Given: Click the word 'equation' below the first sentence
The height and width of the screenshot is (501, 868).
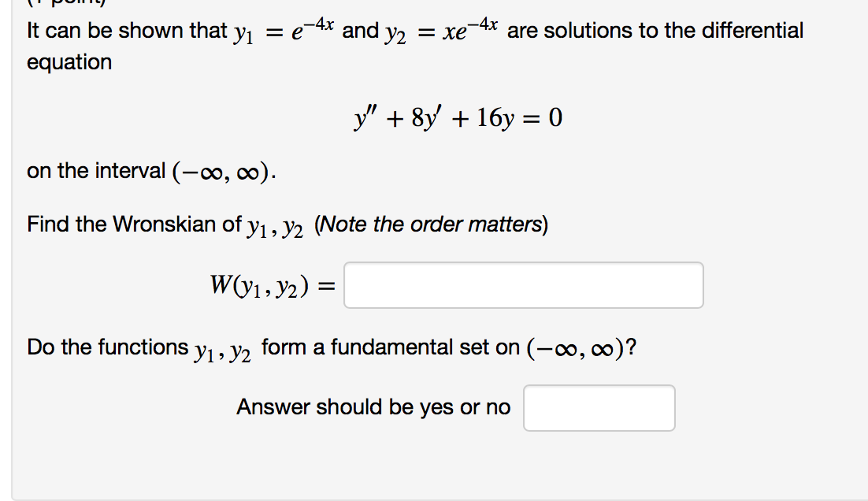Looking at the screenshot, I should [x=69, y=61].
